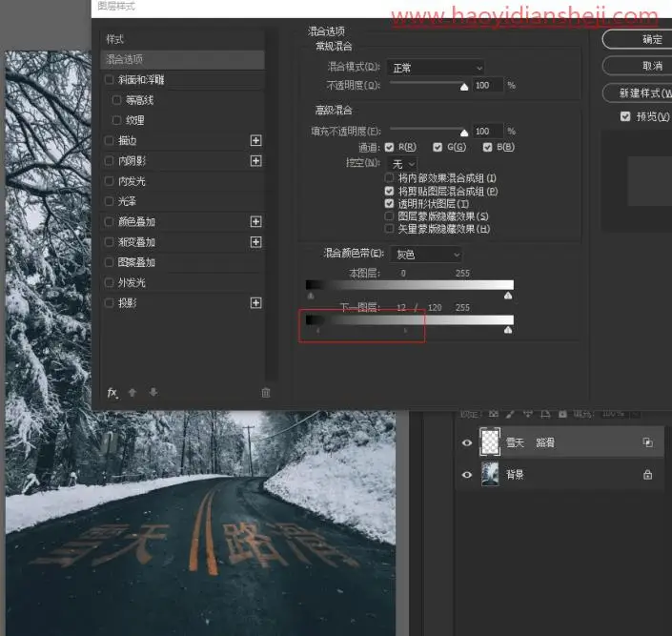Click the plus icon next to 描边
The height and width of the screenshot is (636, 672).
click(x=255, y=140)
